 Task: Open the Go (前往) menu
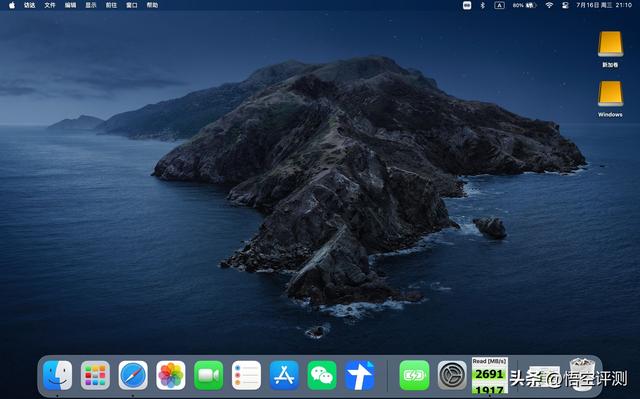[111, 5]
